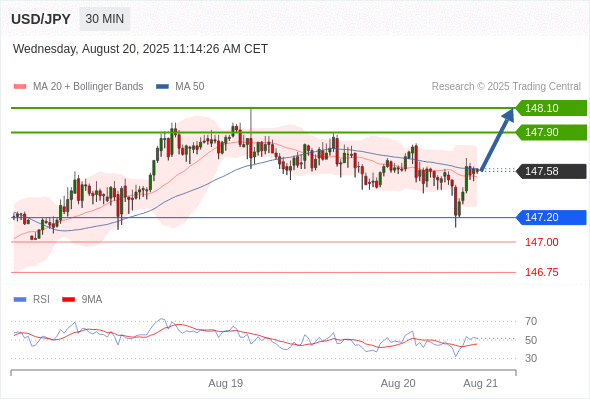Click the RSI 30 level label
Viewport: 590px width, 400px height.
pyautogui.click(x=531, y=358)
